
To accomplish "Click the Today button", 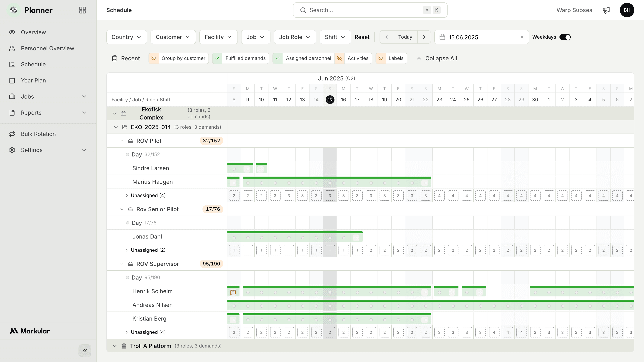I will pyautogui.click(x=405, y=37).
